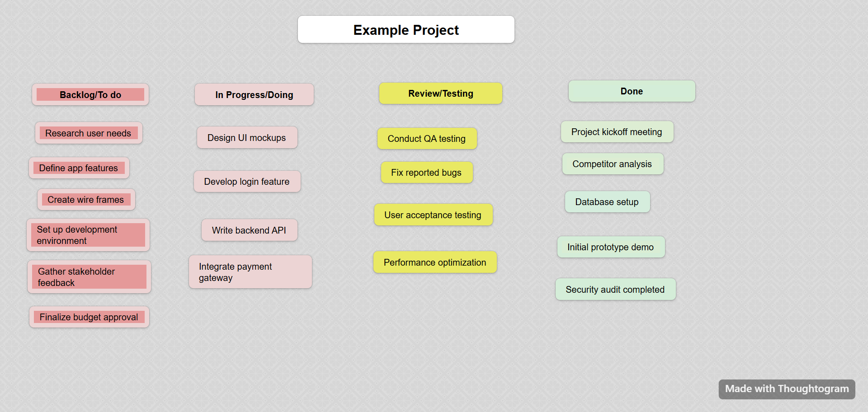Open the Research user needs card
The image size is (868, 412).
(x=89, y=133)
